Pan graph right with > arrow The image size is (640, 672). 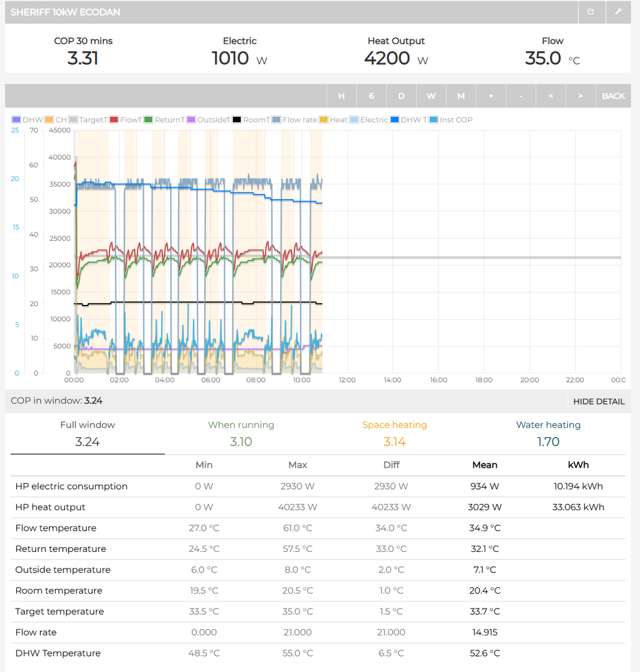pyautogui.click(x=580, y=96)
